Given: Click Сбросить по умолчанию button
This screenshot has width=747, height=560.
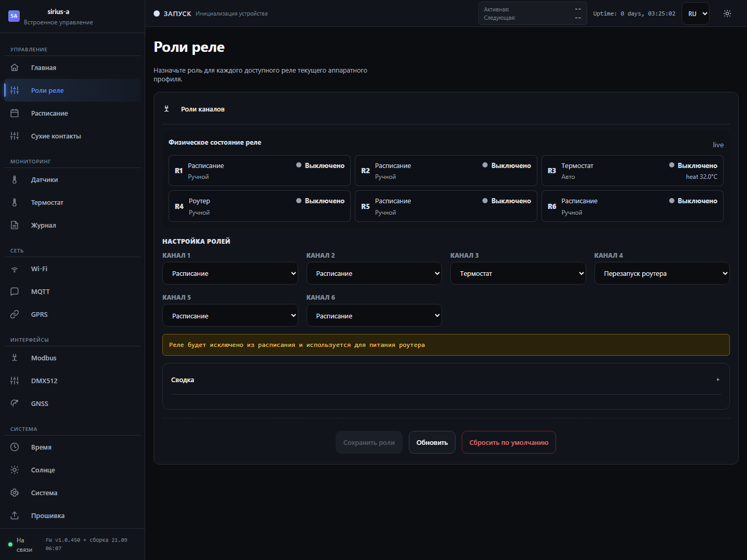Looking at the screenshot, I should point(509,442).
